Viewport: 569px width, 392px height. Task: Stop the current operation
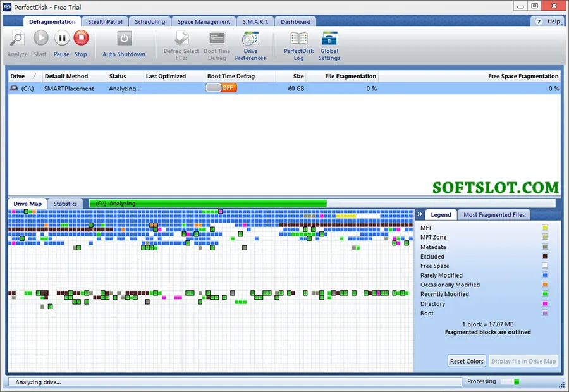tap(81, 44)
